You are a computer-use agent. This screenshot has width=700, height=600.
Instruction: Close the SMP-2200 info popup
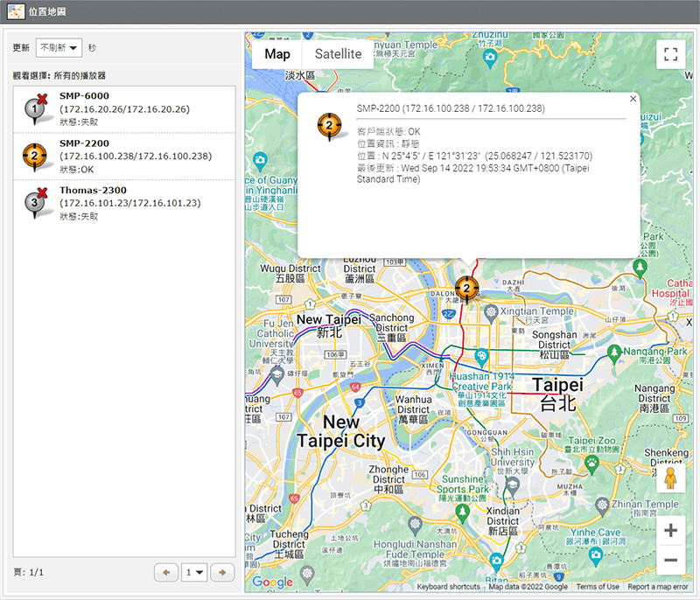[x=633, y=99]
